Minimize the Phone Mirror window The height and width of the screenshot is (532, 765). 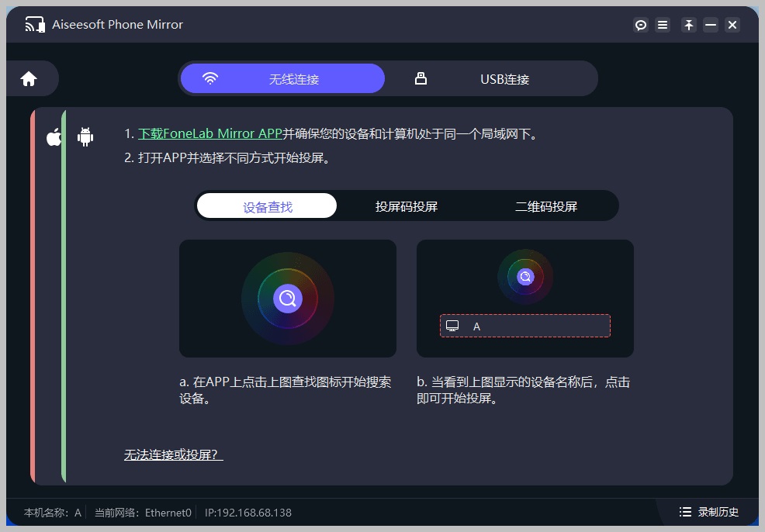coord(711,25)
